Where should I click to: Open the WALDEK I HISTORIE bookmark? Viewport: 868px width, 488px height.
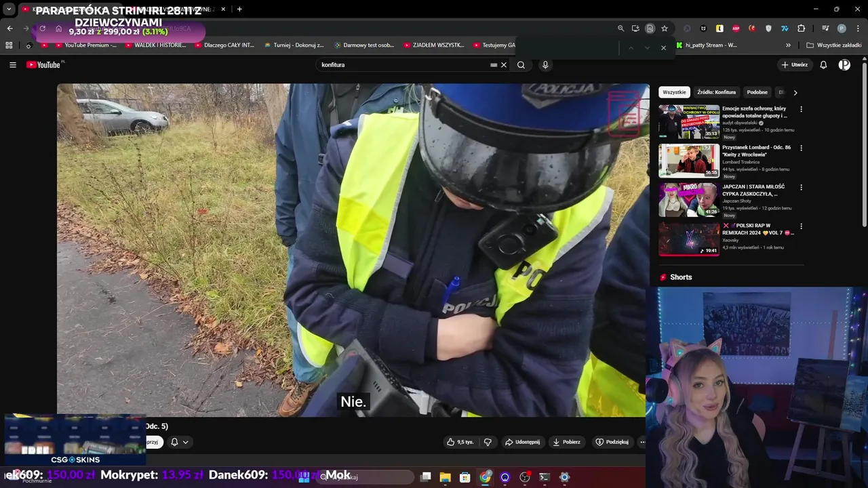[x=155, y=45]
